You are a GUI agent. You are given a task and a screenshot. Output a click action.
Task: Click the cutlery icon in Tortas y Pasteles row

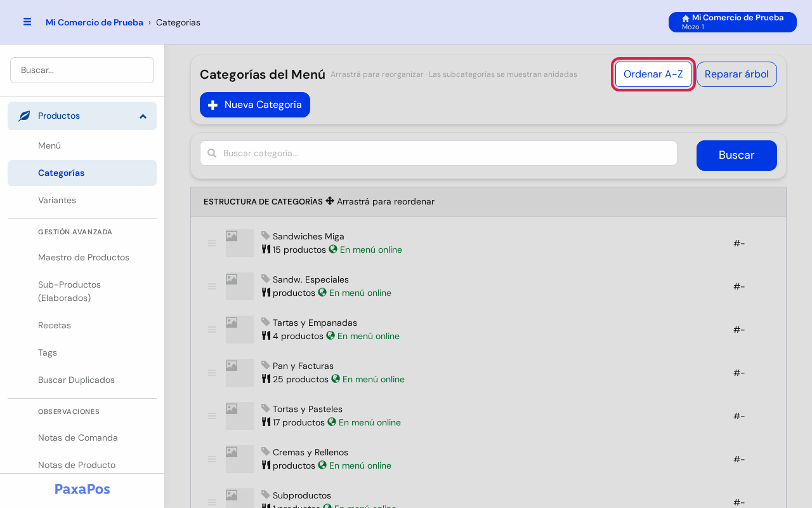pos(266,422)
